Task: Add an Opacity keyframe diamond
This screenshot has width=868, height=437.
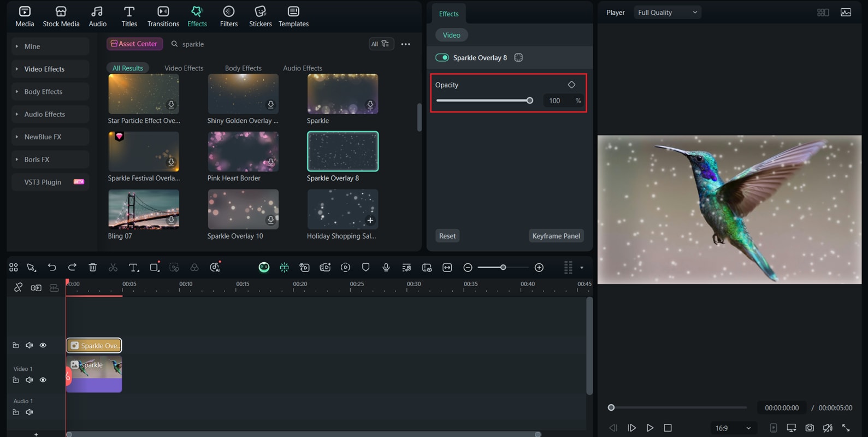Action: point(571,85)
